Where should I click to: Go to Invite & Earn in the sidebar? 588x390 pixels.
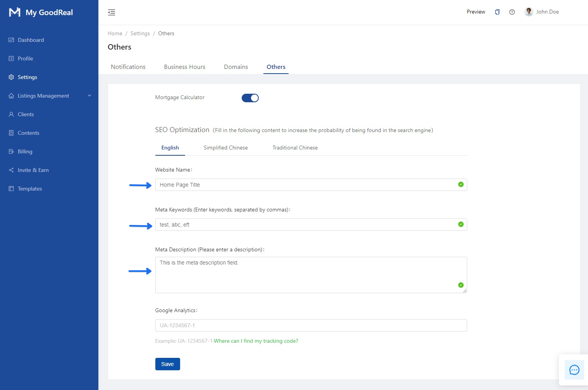(x=33, y=170)
